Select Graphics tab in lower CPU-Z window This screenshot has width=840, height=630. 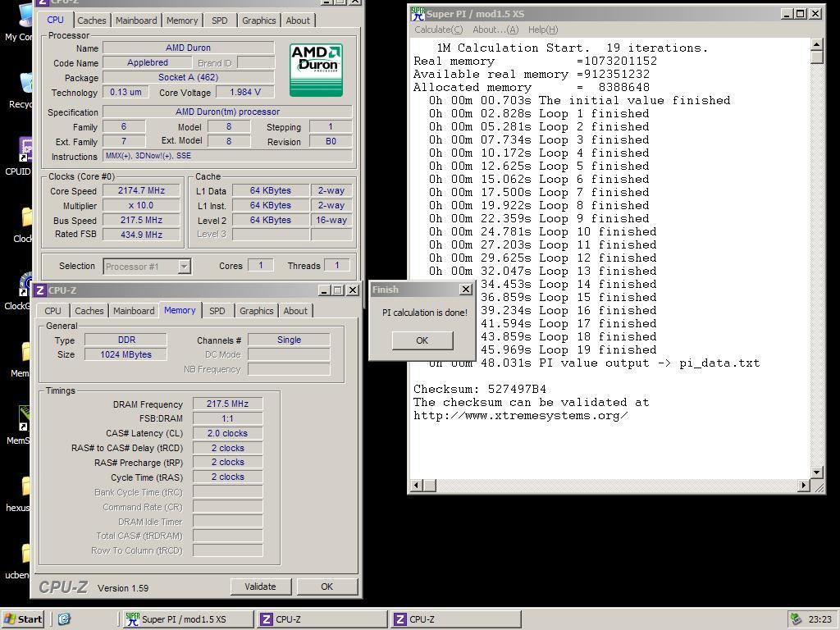pyautogui.click(x=256, y=311)
